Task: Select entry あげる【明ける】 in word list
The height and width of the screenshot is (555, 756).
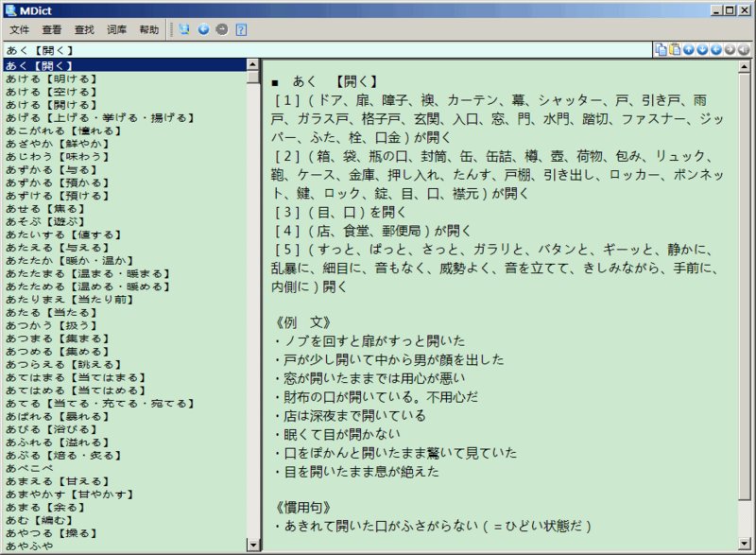Action: tap(49, 78)
